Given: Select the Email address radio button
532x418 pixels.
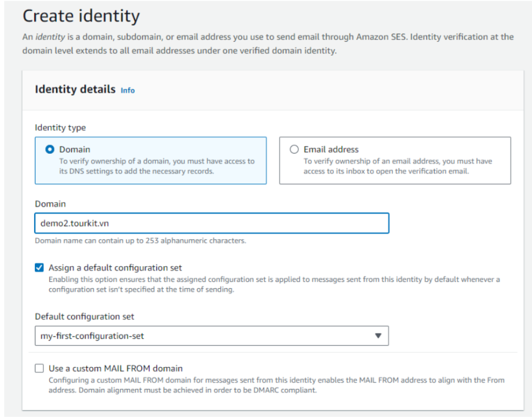Looking at the screenshot, I should tap(294, 150).
